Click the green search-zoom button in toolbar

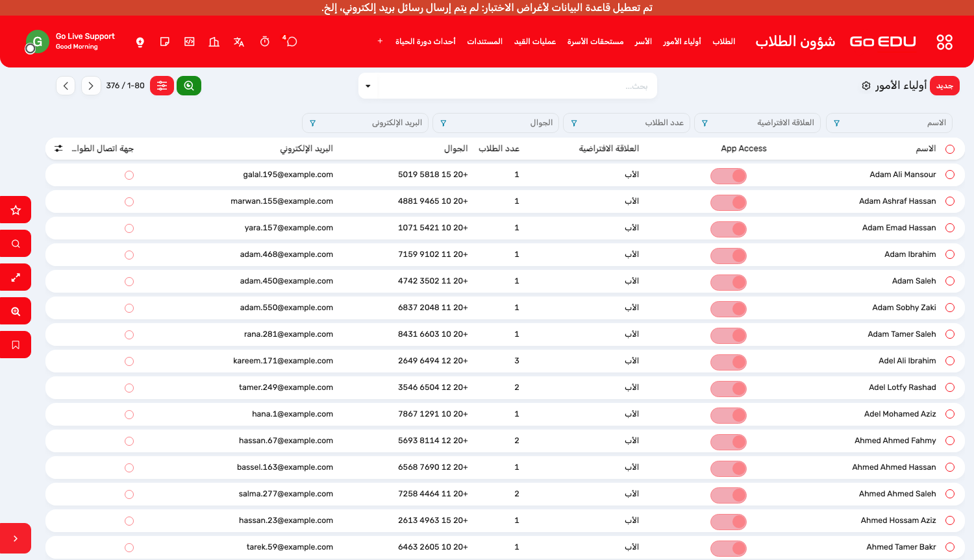point(189,86)
